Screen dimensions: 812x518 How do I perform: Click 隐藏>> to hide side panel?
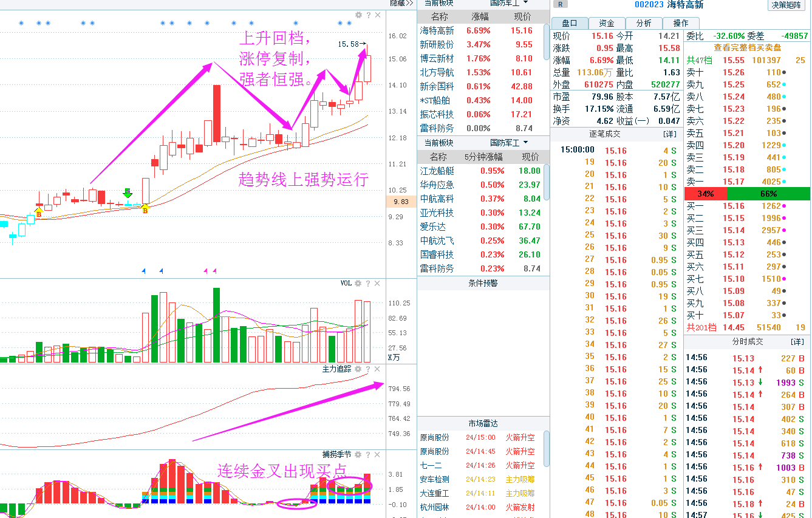pyautogui.click(x=401, y=3)
